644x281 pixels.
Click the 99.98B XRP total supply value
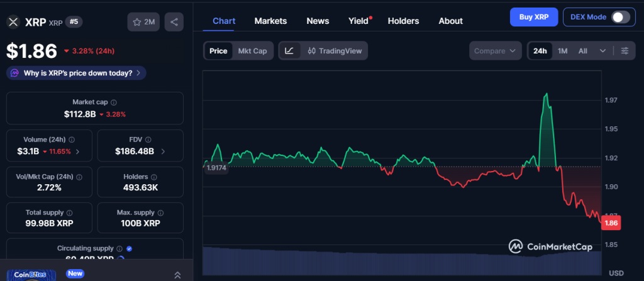click(49, 224)
